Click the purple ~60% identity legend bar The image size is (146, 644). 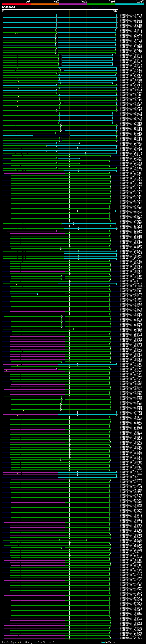(73, 4)
